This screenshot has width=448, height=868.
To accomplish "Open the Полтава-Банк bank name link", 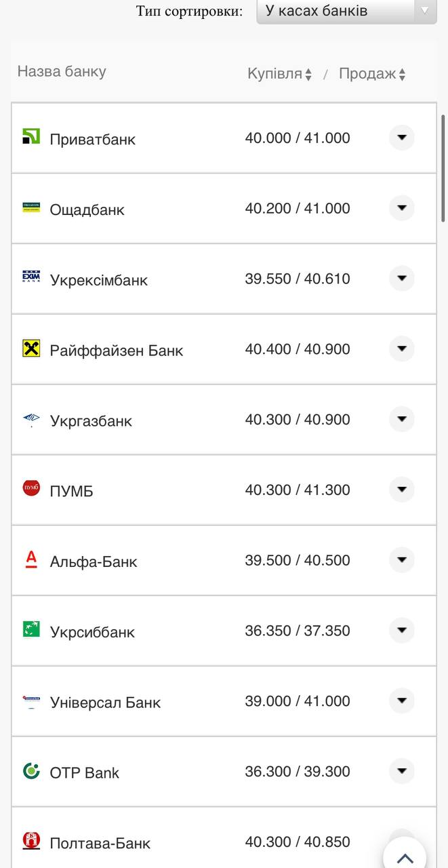I will (100, 844).
